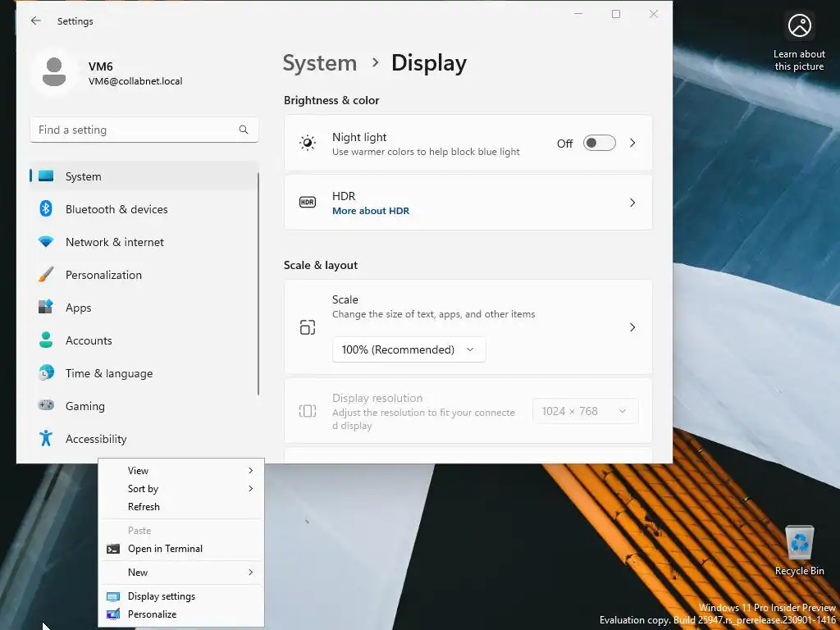Go to Accounts settings
840x630 pixels.
click(144, 340)
